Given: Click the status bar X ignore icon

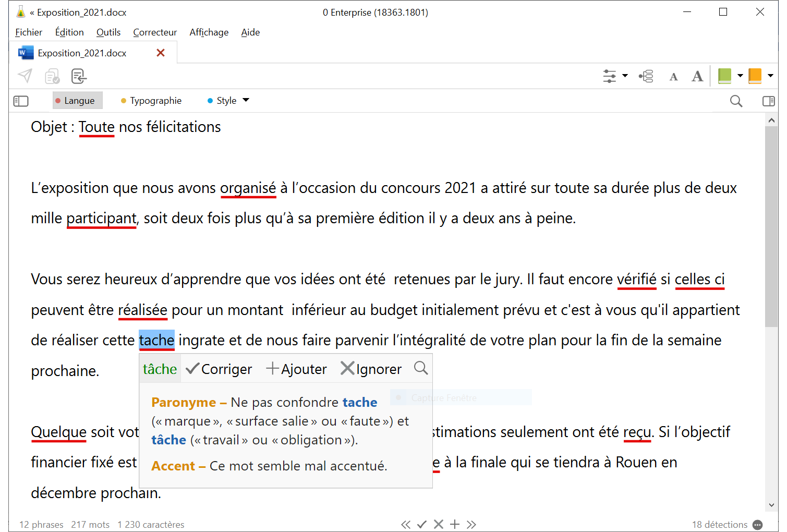Looking at the screenshot, I should (439, 525).
